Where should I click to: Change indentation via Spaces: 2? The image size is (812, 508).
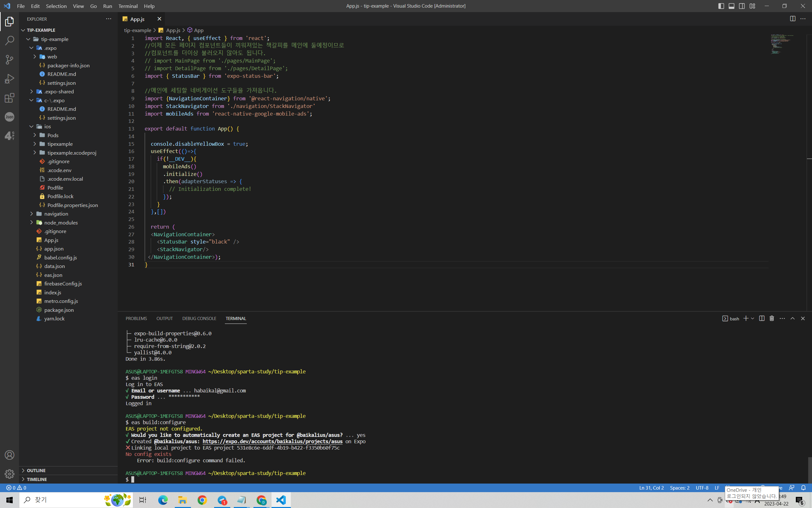[679, 487]
